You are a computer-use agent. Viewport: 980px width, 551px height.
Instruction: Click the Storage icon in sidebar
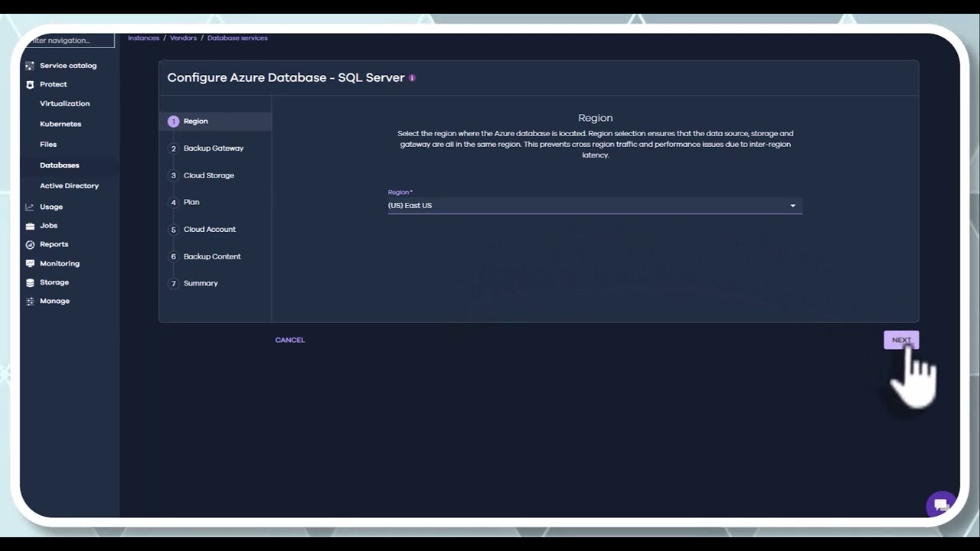30,282
